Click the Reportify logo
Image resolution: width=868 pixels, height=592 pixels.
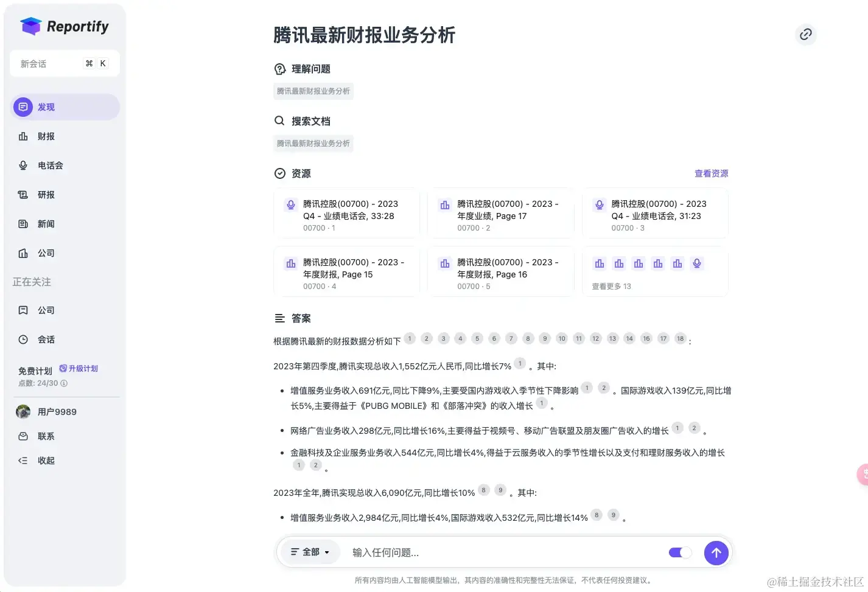pos(65,26)
